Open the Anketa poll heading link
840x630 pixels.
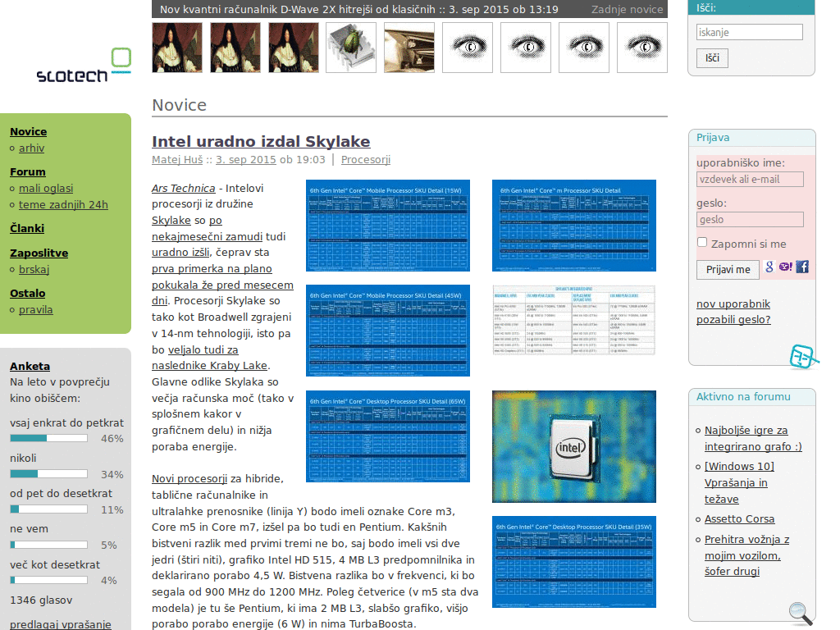(x=30, y=367)
